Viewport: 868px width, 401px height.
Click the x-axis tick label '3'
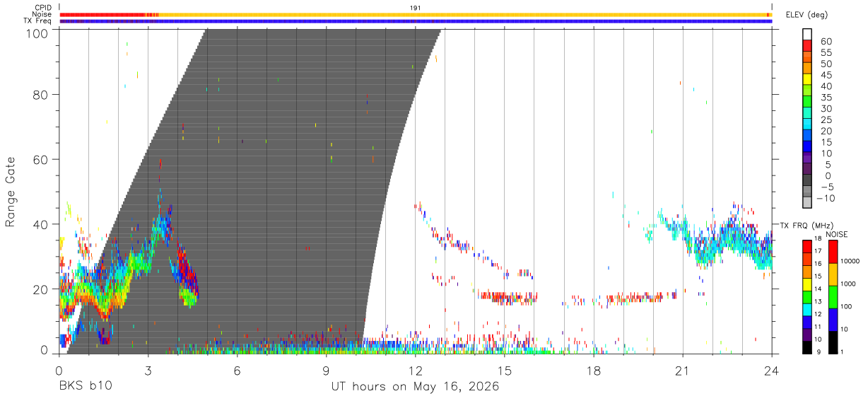(x=148, y=371)
